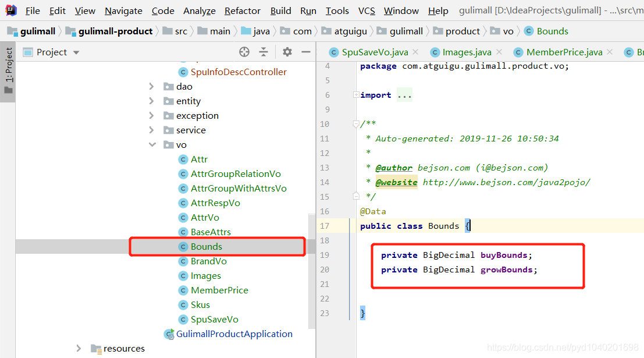Click the resources folder icon
This screenshot has height=358, width=644.
pyautogui.click(x=96, y=349)
